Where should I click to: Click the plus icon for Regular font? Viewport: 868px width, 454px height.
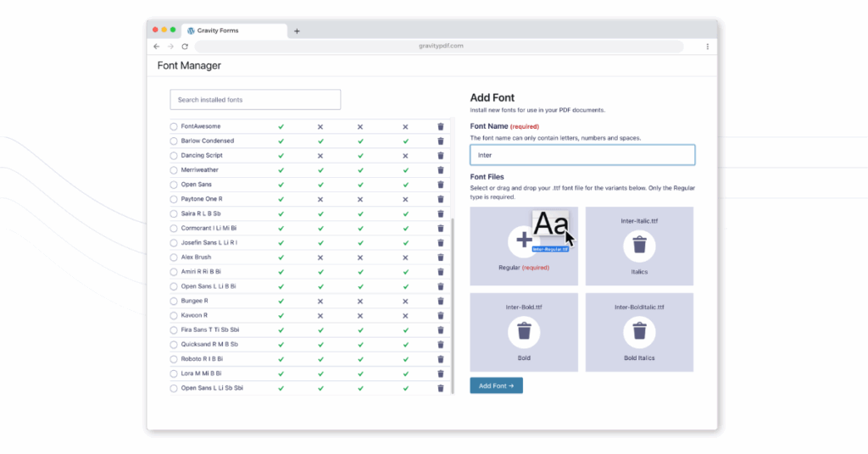(x=523, y=241)
